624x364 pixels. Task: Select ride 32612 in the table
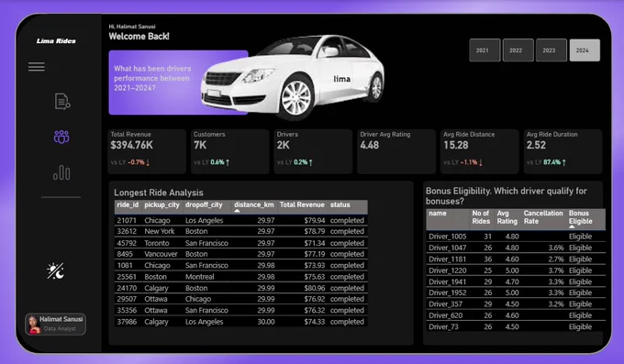127,231
